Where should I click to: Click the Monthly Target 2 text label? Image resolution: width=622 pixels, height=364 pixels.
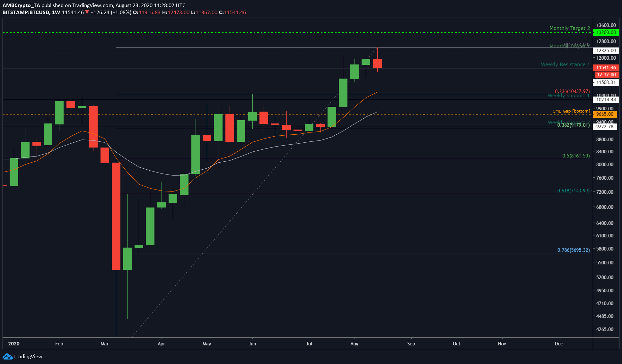pyautogui.click(x=569, y=28)
